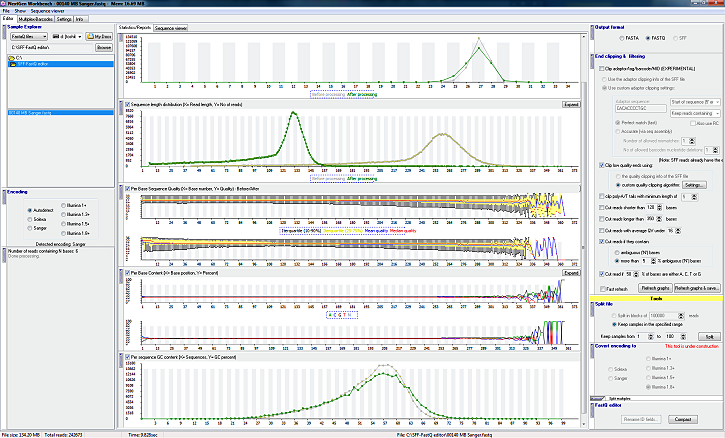This screenshot has width=725, height=438.
Task: Choose FASTA output format
Action: click(x=622, y=38)
